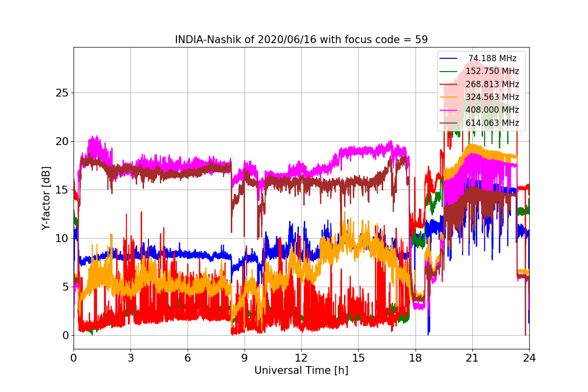Click the brown line swatch in legend
Screen dimensions: 588x392
tap(448, 123)
